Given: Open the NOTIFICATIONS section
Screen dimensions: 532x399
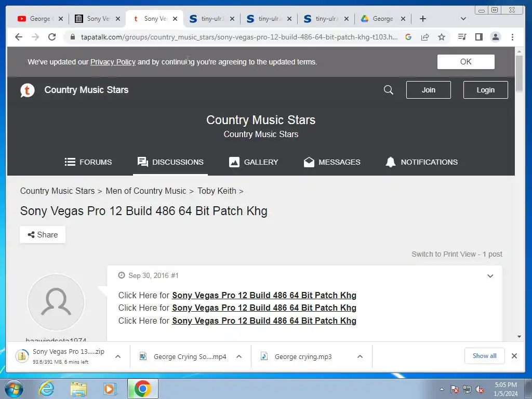Looking at the screenshot, I should pyautogui.click(x=422, y=162).
